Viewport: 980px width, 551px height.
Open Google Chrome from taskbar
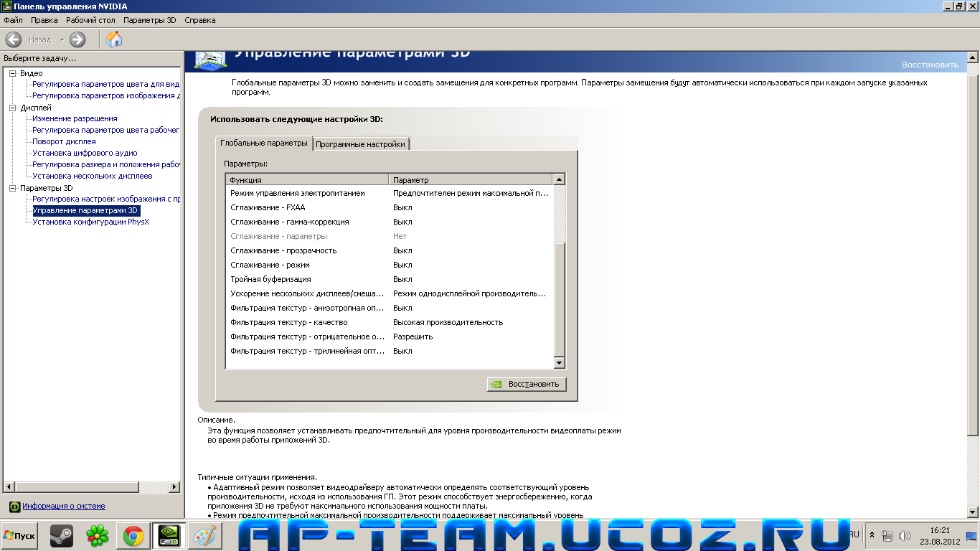[x=133, y=536]
